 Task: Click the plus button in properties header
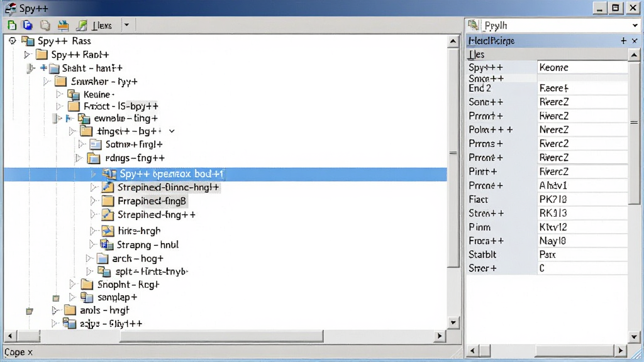tap(623, 41)
